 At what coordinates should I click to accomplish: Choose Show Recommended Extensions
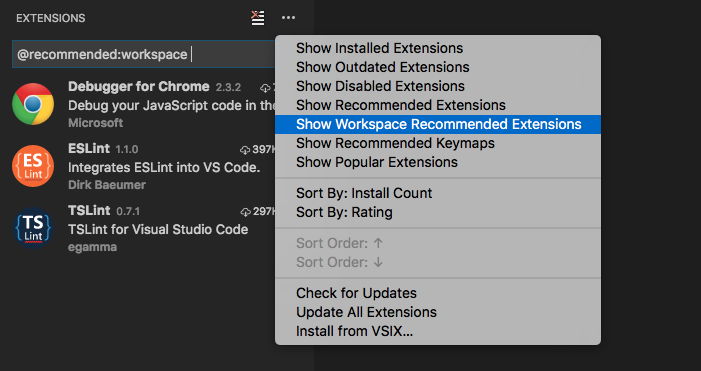tap(438, 105)
